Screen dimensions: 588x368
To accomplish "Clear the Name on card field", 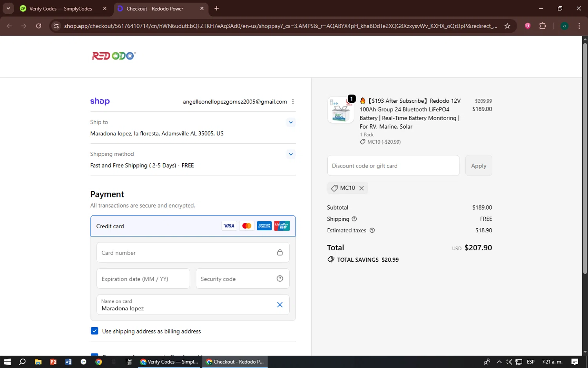I will pyautogui.click(x=280, y=305).
